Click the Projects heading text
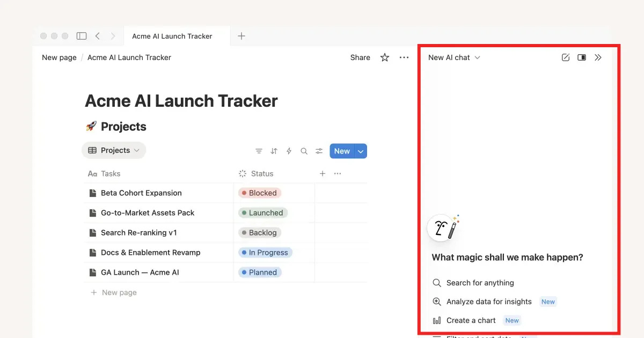The image size is (644, 338). [x=123, y=127]
